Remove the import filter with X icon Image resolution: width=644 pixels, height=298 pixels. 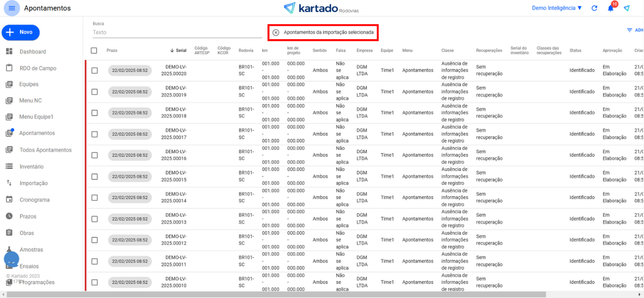[x=276, y=32]
